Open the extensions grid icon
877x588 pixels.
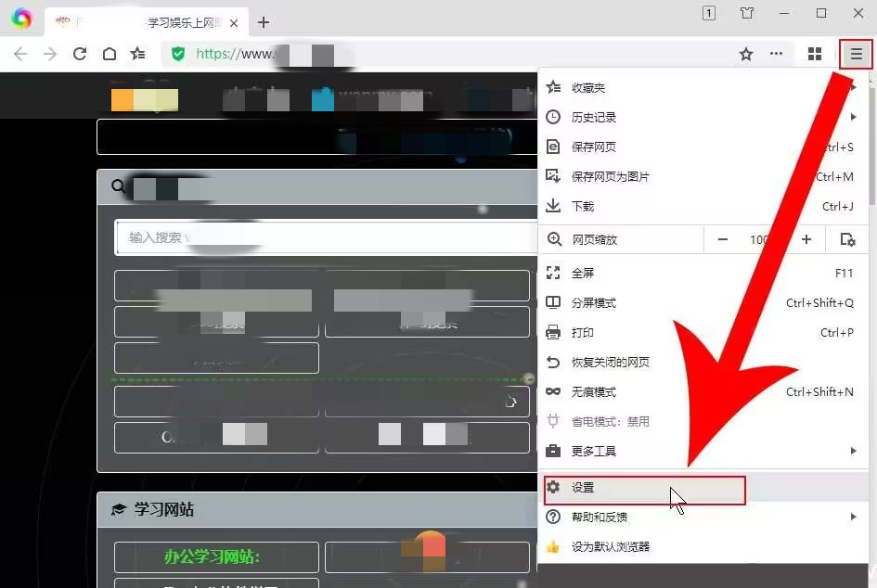click(815, 54)
